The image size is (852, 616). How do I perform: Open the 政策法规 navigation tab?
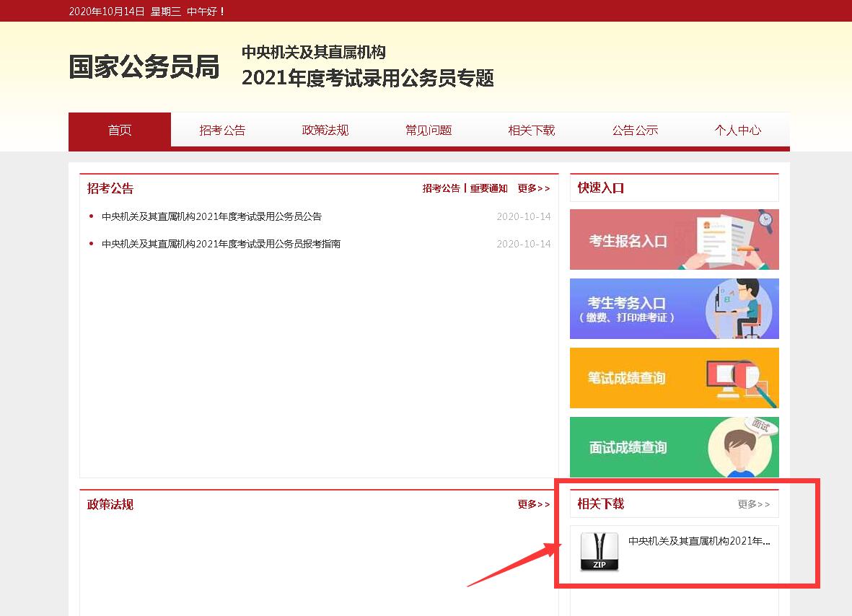click(x=325, y=131)
